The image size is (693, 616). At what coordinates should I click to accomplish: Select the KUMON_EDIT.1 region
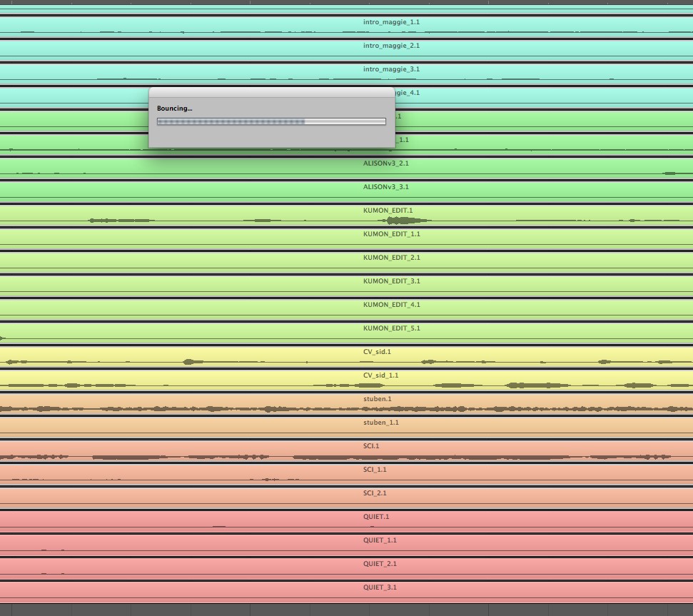[388, 215]
